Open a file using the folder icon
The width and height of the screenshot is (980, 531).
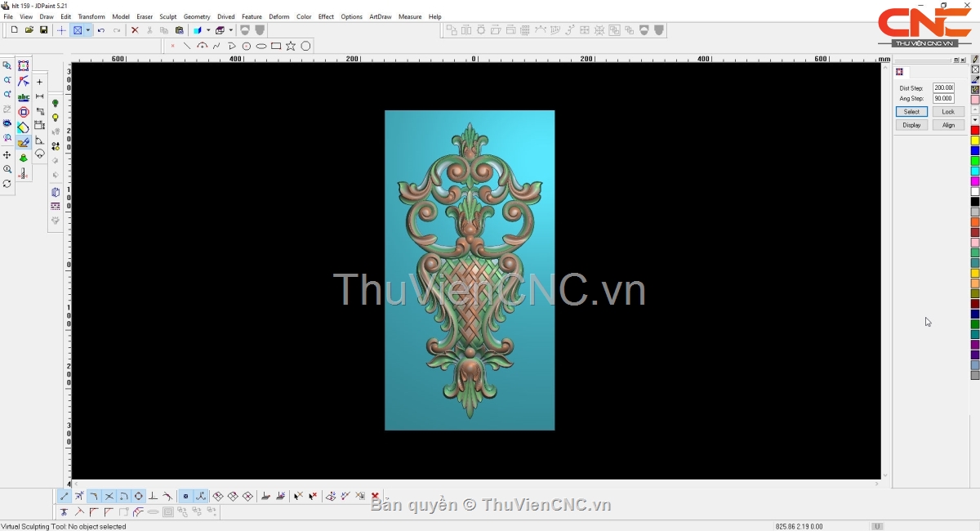tap(29, 30)
